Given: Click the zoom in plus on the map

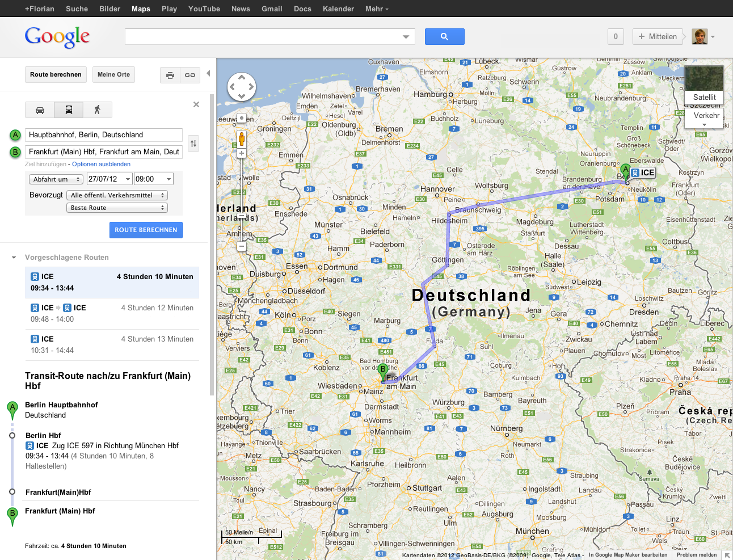Looking at the screenshot, I should (x=241, y=153).
